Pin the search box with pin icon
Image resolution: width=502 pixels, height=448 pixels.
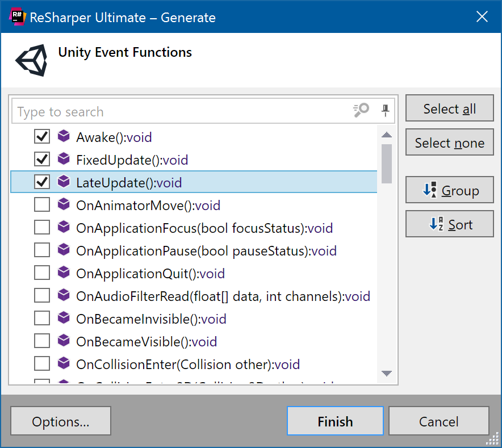(386, 111)
